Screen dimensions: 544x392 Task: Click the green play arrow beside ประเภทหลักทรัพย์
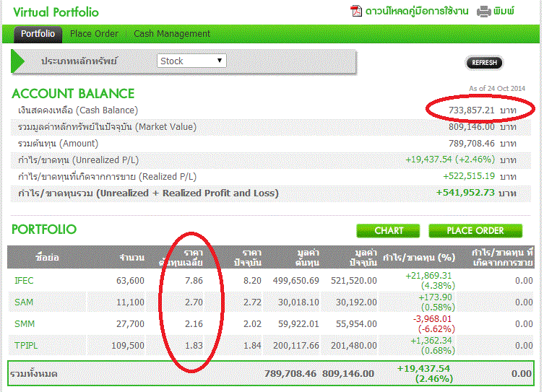click(17, 61)
